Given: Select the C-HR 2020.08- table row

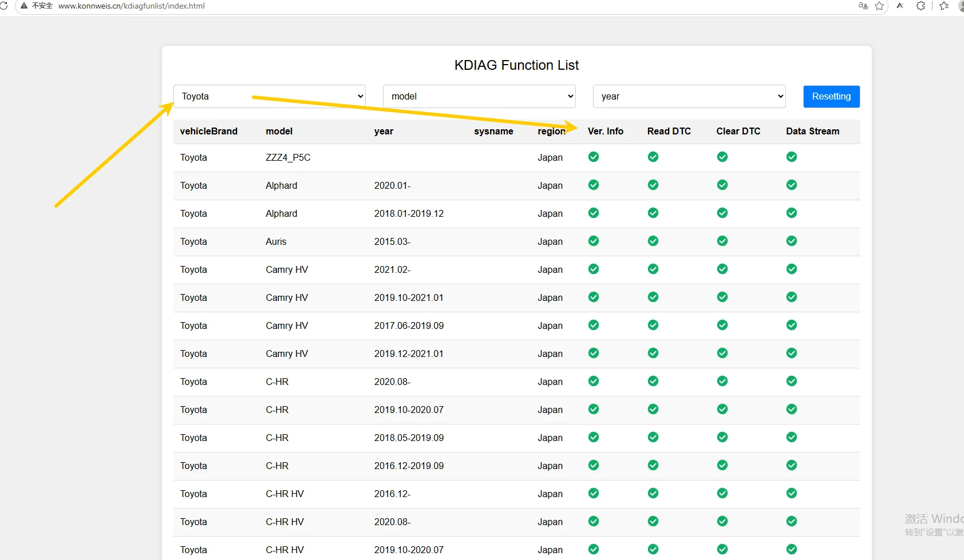Looking at the screenshot, I should [516, 382].
